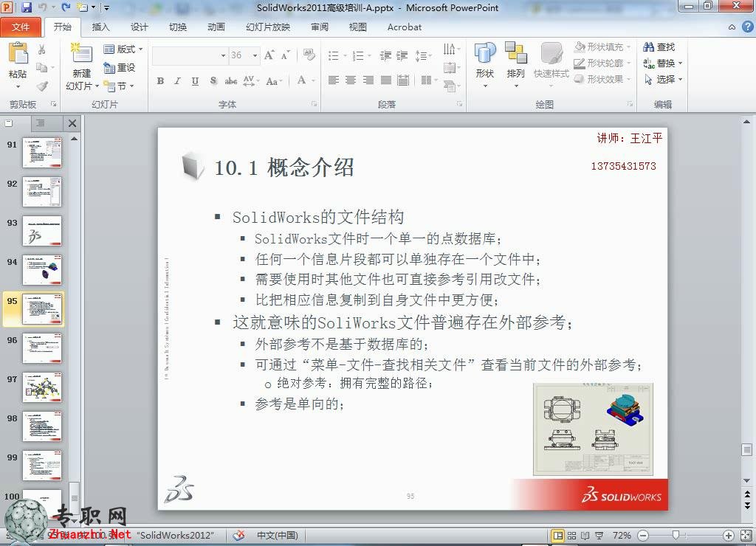Toggle Bold formatting
This screenshot has width=756, height=546.
click(160, 81)
